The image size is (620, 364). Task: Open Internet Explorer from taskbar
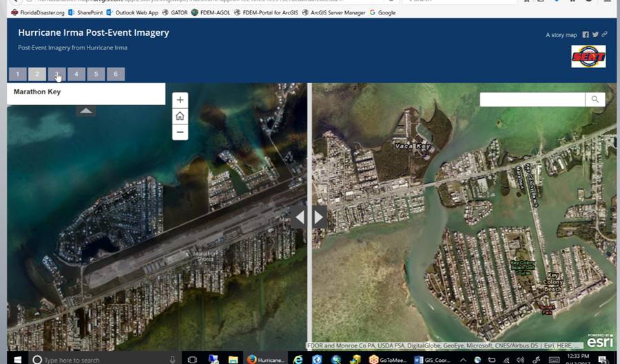[x=298, y=359]
